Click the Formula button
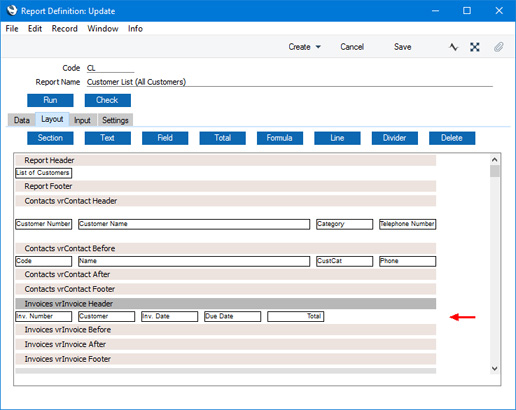 [280, 138]
